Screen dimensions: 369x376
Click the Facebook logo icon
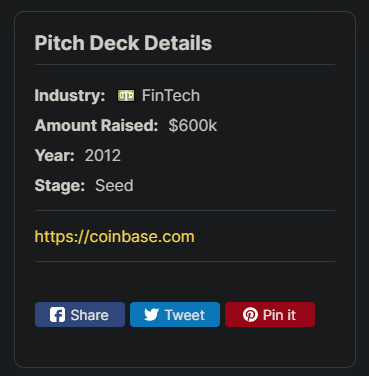pyautogui.click(x=57, y=315)
